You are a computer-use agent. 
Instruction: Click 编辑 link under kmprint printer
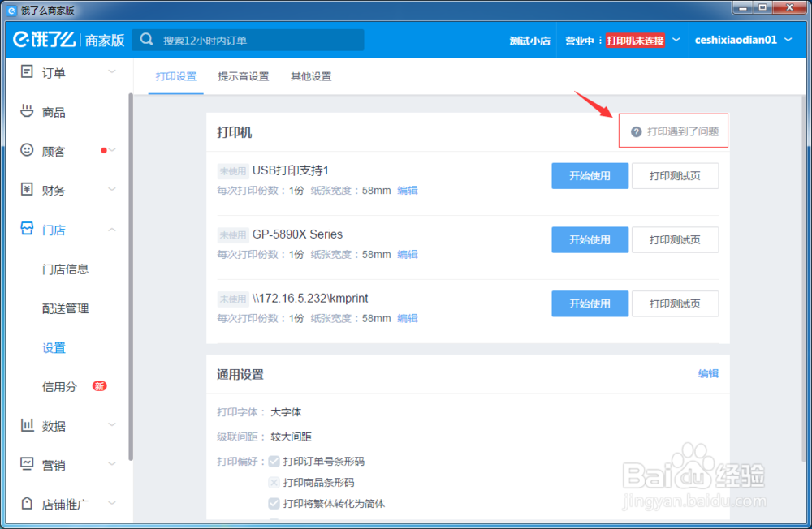click(x=408, y=318)
